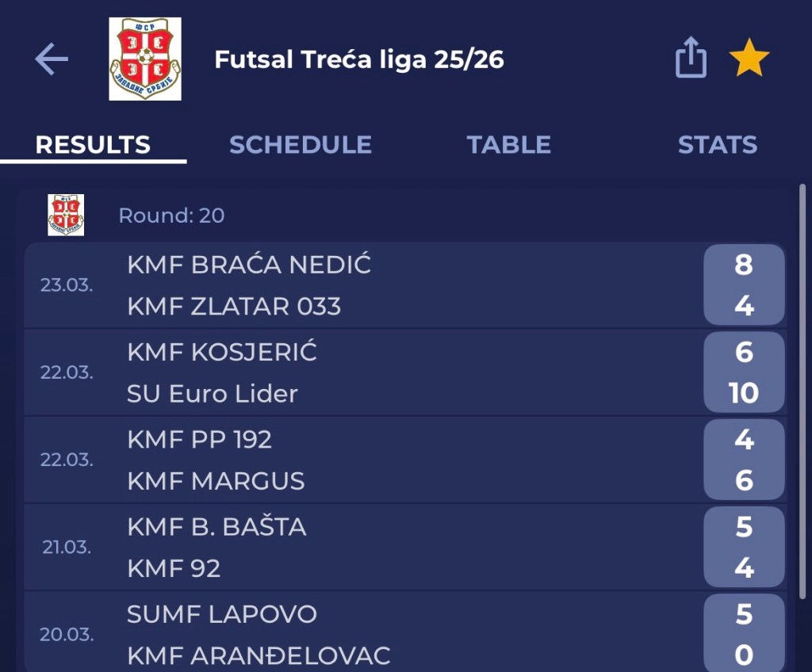Switch to the SCHEDULE tab

point(300,145)
